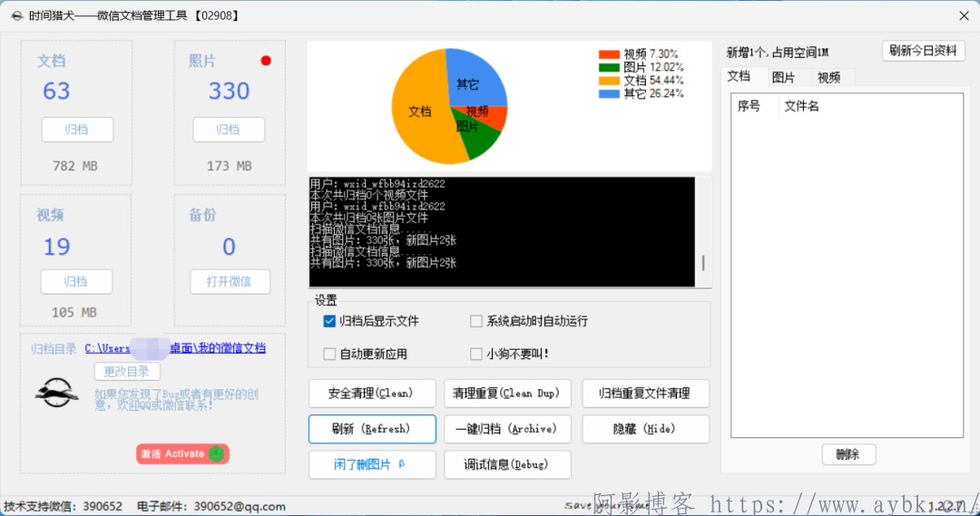Click the 其它 slice of pie chart
The width and height of the screenshot is (980, 516).
point(473,80)
